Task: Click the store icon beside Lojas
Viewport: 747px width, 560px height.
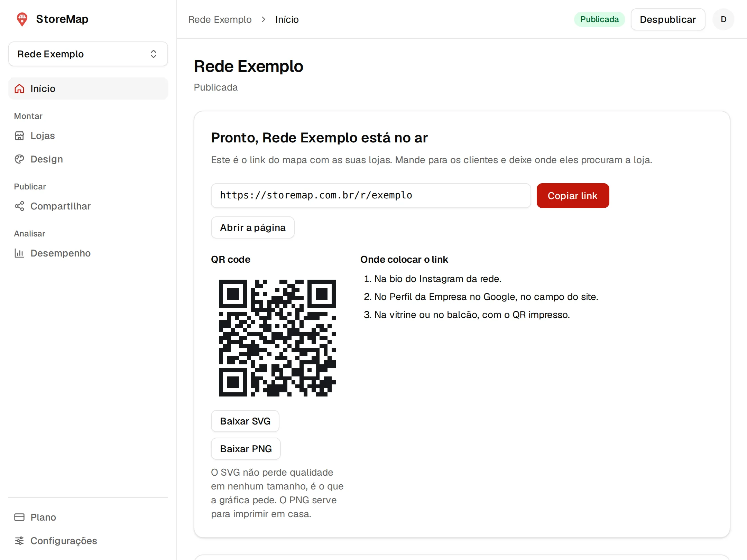Action: (19, 136)
